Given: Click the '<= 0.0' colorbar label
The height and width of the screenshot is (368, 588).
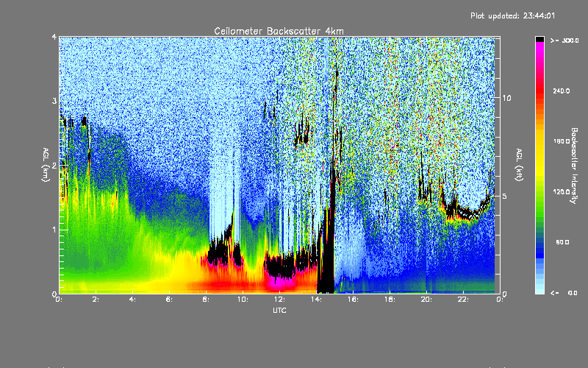Looking at the screenshot, I should pos(564,292).
